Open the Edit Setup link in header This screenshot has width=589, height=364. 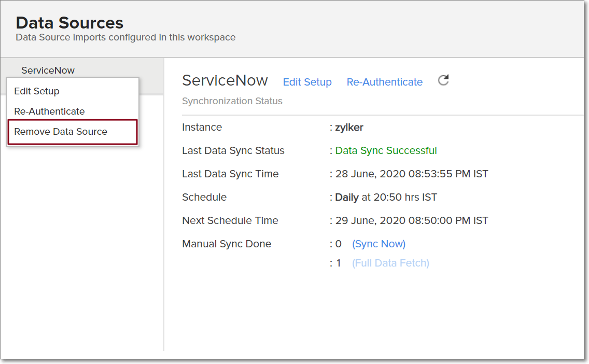(307, 82)
